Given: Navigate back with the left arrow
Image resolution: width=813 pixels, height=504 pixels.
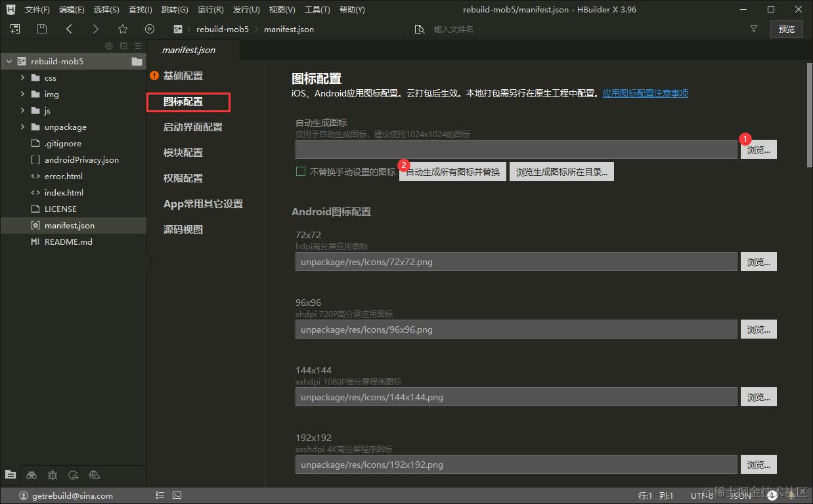Looking at the screenshot, I should pyautogui.click(x=69, y=29).
